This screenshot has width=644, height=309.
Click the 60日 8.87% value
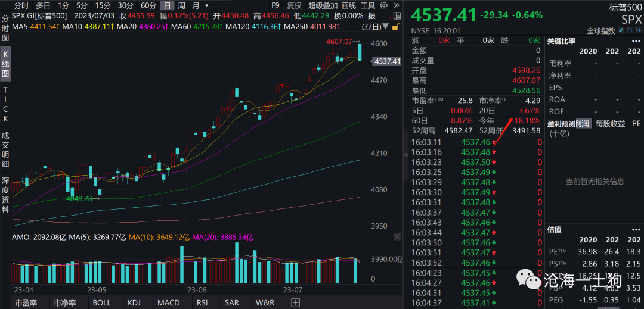(x=462, y=121)
